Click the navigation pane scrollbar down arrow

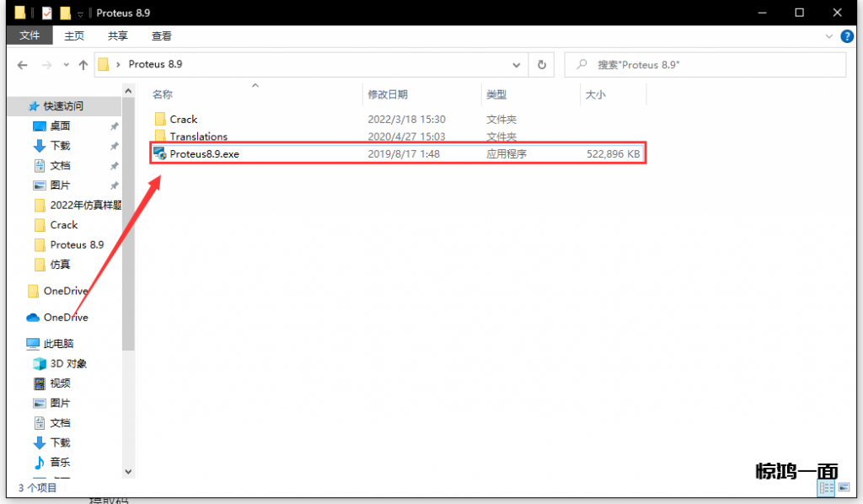click(128, 472)
